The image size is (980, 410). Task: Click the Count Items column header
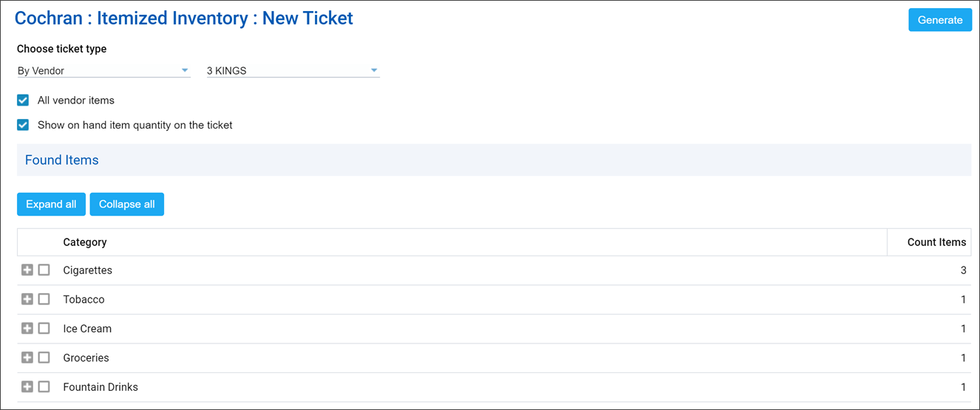tap(936, 242)
